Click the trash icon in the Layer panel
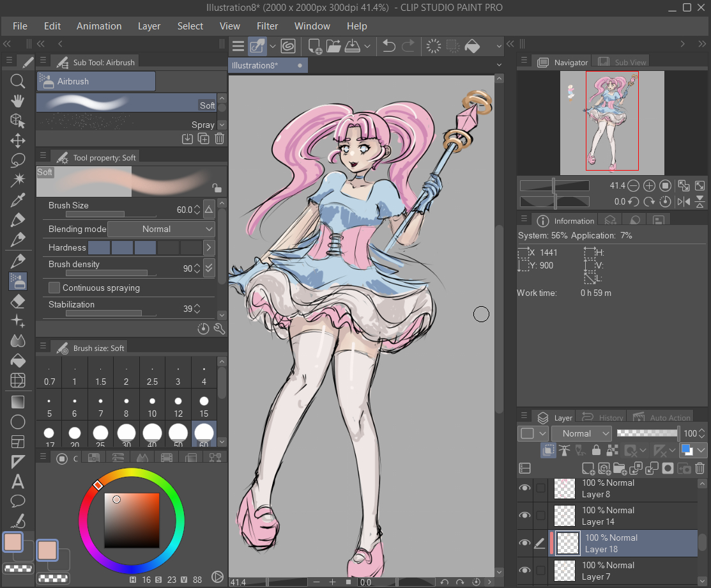 tap(700, 468)
